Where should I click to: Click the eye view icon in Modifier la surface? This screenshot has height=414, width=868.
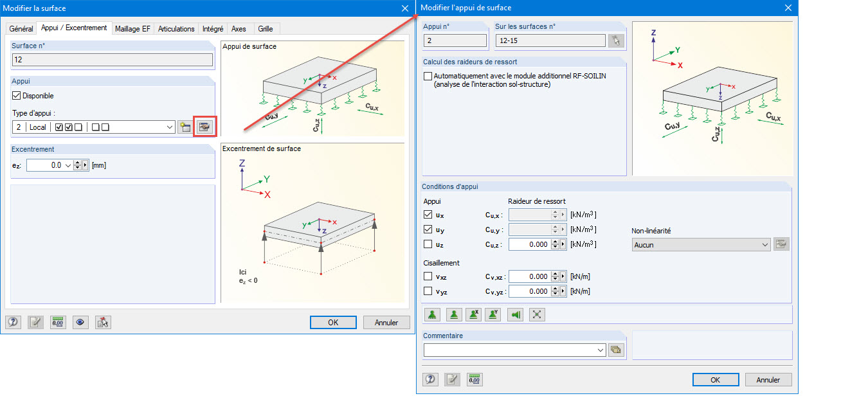coord(80,323)
